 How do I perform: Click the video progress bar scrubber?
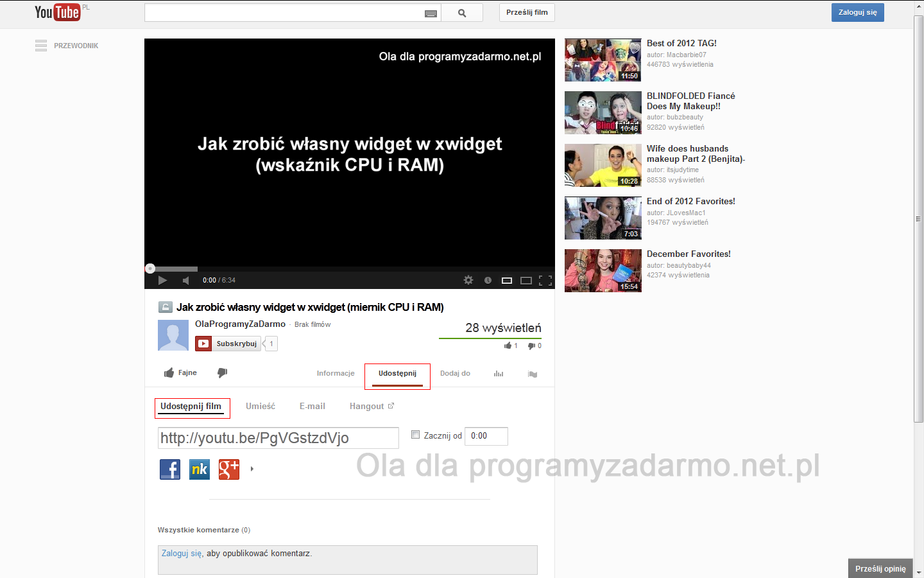(150, 268)
